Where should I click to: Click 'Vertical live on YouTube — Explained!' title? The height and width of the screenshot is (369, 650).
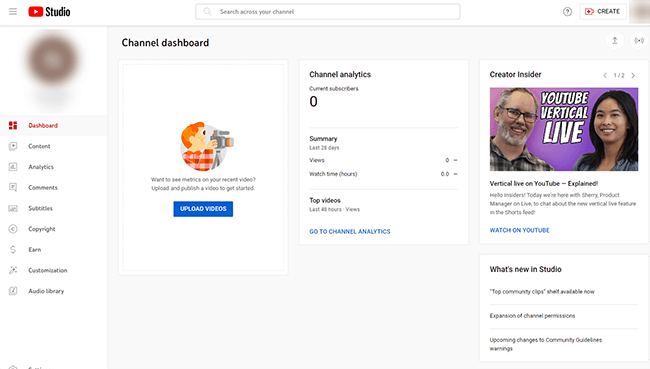543,183
